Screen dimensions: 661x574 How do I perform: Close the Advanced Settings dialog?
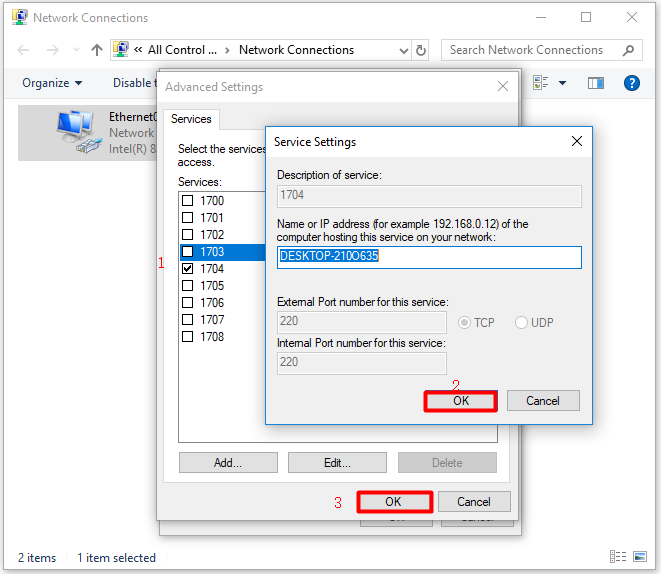tap(503, 86)
